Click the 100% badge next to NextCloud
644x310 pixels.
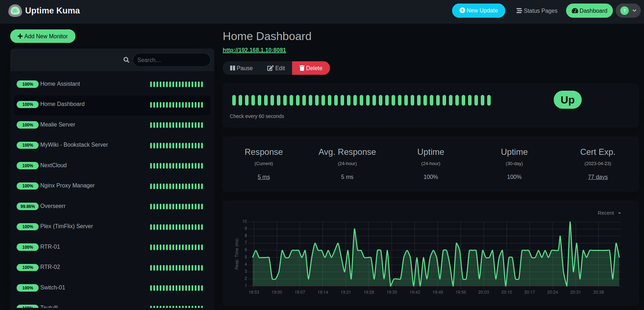[x=28, y=165]
